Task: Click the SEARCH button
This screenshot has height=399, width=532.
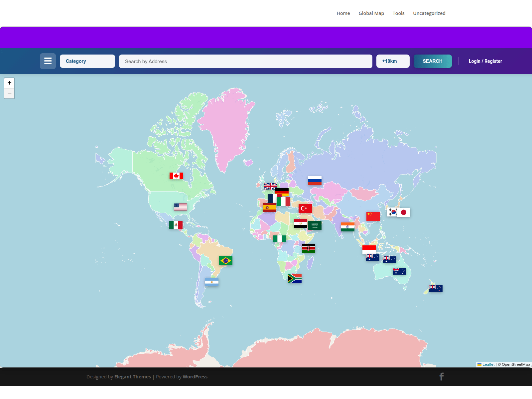Action: pos(433,61)
